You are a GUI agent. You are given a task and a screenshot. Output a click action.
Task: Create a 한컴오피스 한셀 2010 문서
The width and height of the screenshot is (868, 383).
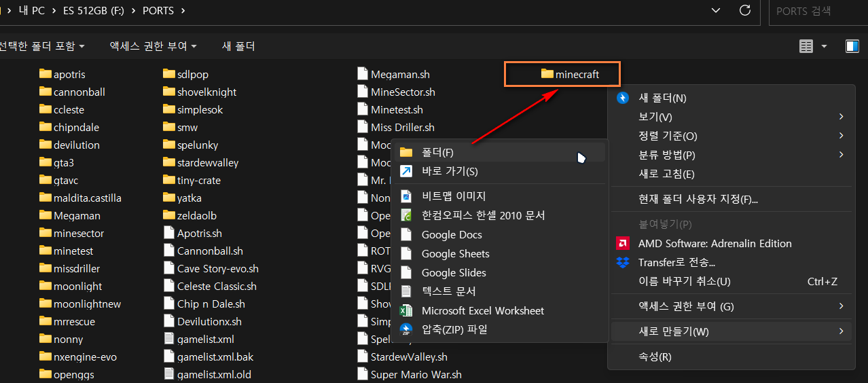coord(499,215)
